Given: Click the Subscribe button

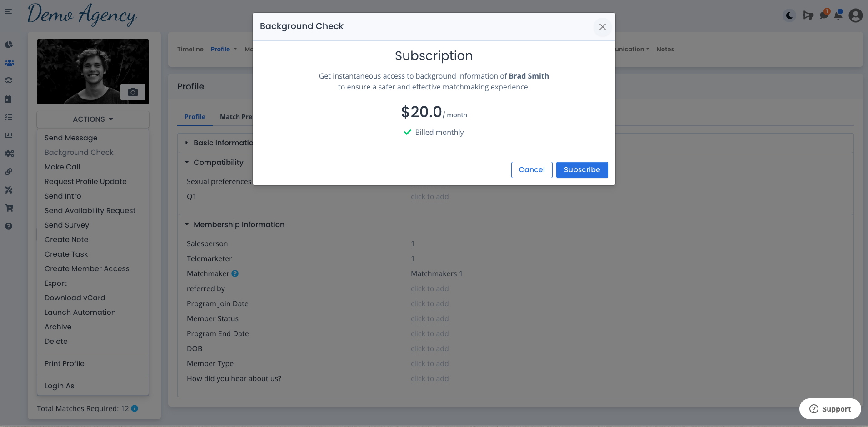Looking at the screenshot, I should (x=582, y=170).
